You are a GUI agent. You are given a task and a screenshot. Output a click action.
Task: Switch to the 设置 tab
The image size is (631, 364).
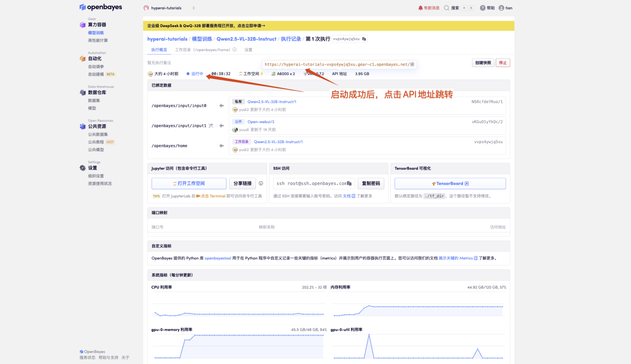(248, 49)
